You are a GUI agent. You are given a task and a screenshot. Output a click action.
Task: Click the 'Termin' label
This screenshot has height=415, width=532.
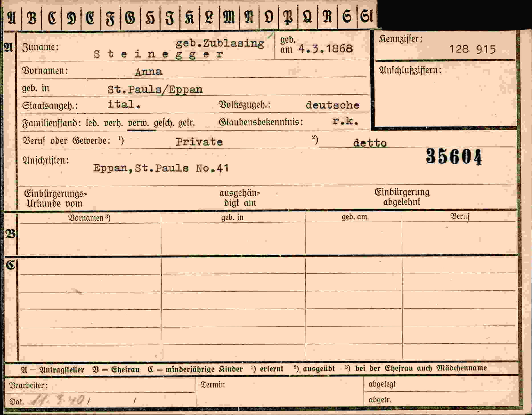click(x=213, y=385)
